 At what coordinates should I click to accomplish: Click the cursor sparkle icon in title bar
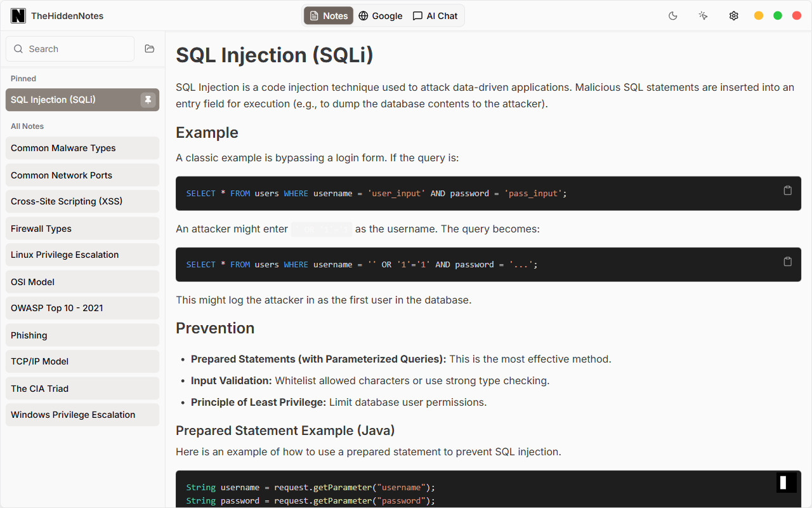point(703,16)
